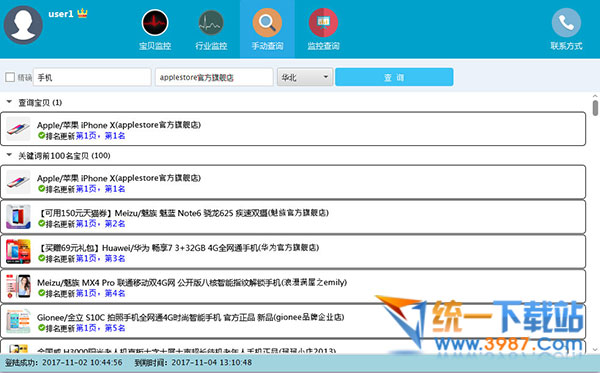600x373 pixels.
Task: Click the 联系方式 phone icon
Action: click(566, 23)
